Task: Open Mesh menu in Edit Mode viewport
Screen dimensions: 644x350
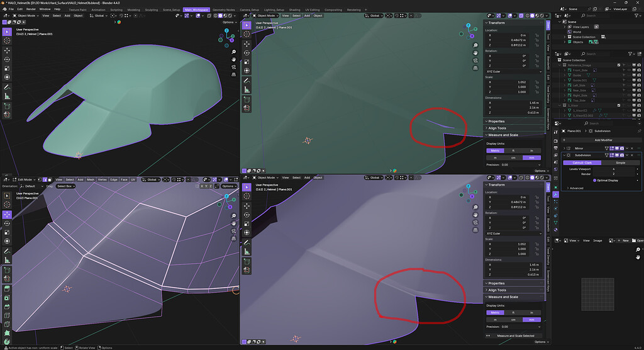Action: (x=91, y=180)
